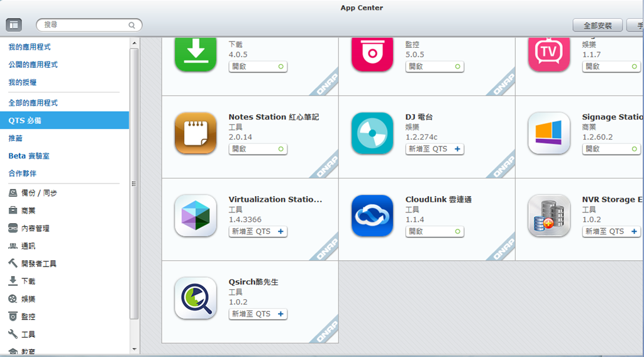The height and width of the screenshot is (357, 644).
Task: Click the DJ 電台 title
Action: point(419,117)
